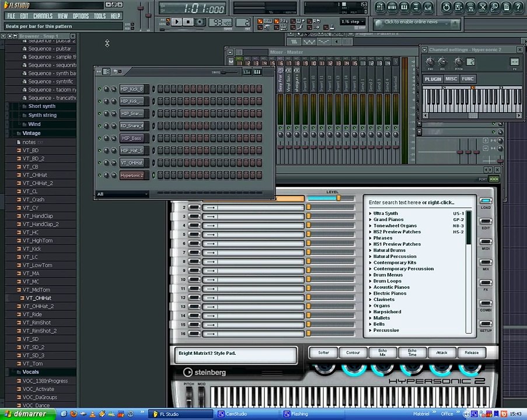Viewport: 527px width, 420px height.
Task: Mute the HIP_Hat_5 channel LED
Action: coord(99,150)
